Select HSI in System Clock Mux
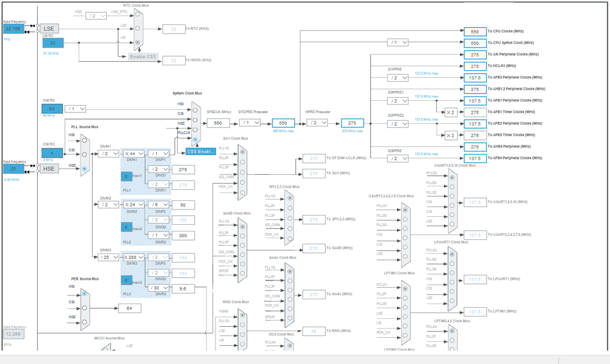This screenshot has height=364, width=610. click(x=195, y=110)
